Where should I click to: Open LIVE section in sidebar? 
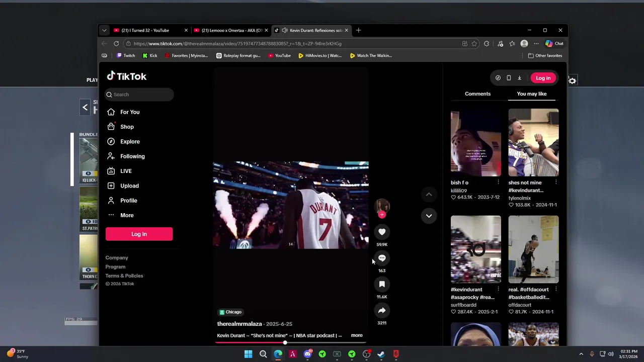126,171
